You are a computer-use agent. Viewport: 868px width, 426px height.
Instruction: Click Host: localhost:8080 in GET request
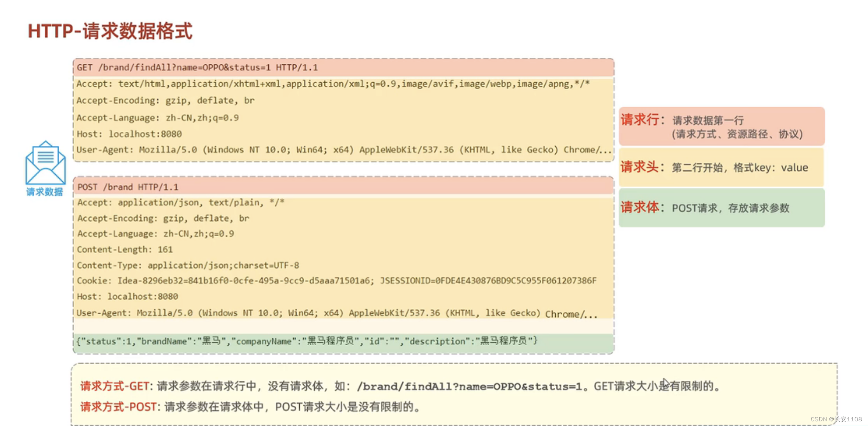click(129, 134)
